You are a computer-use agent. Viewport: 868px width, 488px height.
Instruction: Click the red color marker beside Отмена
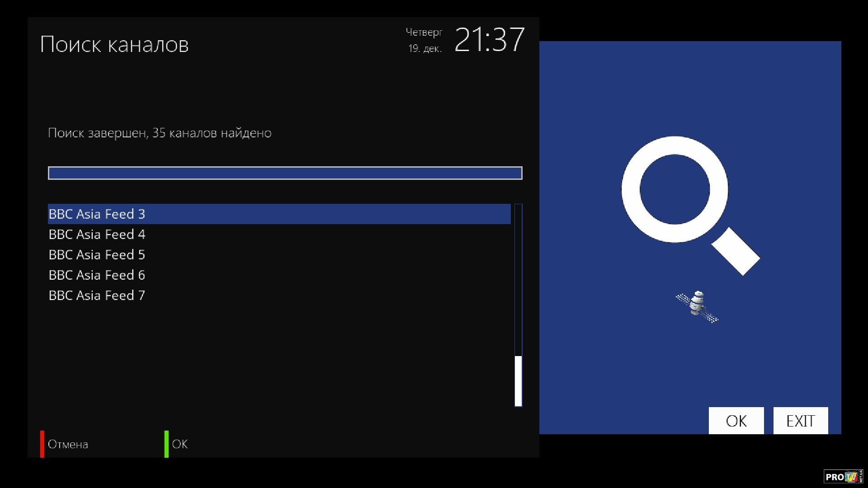42,444
